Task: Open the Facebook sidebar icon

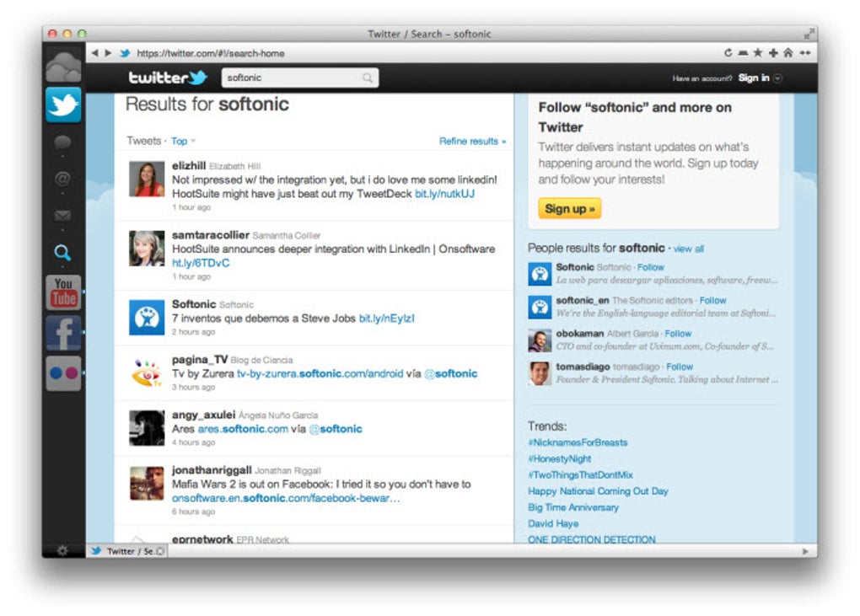Action: click(63, 333)
